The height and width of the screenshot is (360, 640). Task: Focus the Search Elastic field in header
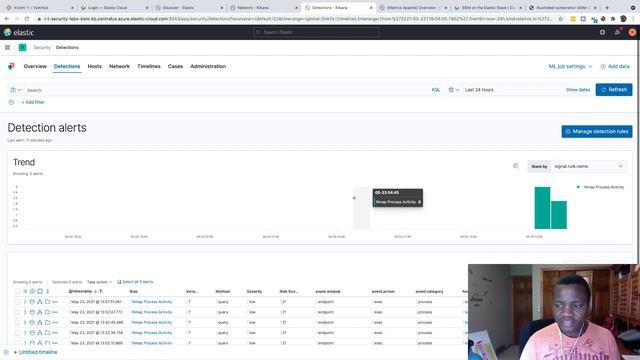316,32
